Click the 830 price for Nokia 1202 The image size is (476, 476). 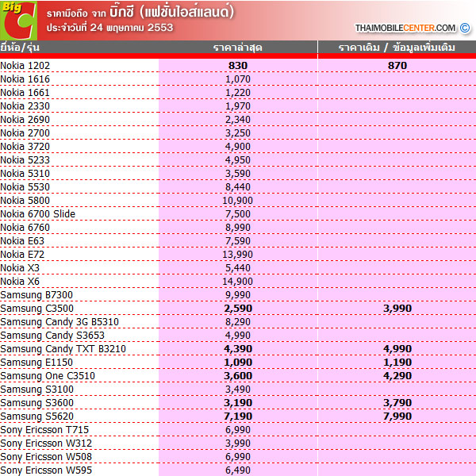(x=238, y=66)
